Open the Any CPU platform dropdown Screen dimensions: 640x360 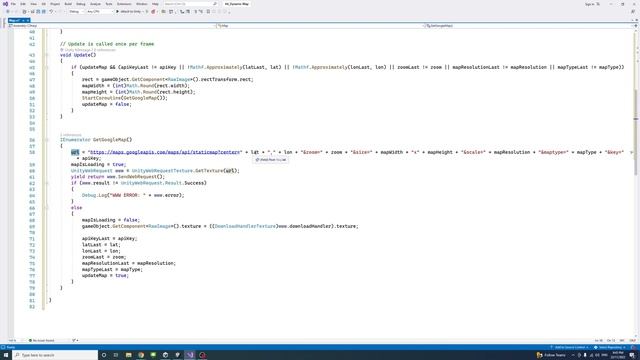99,12
